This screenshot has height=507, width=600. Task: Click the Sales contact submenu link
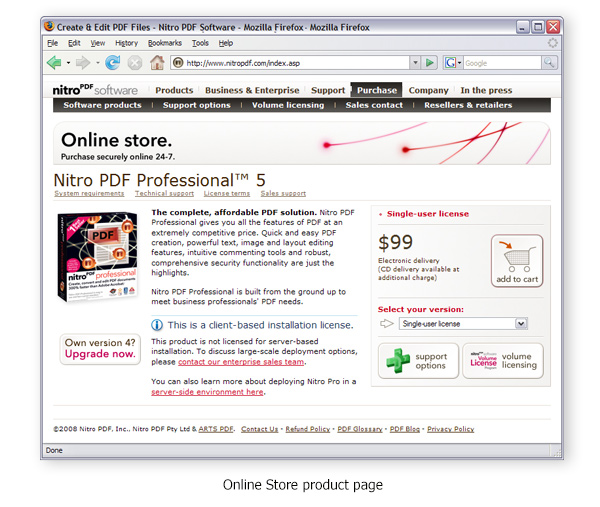(x=374, y=105)
